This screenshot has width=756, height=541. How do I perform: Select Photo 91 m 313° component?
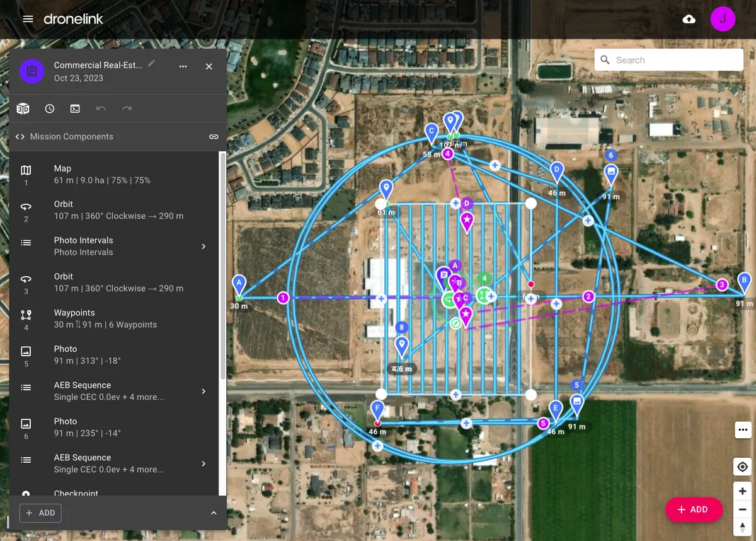(114, 355)
